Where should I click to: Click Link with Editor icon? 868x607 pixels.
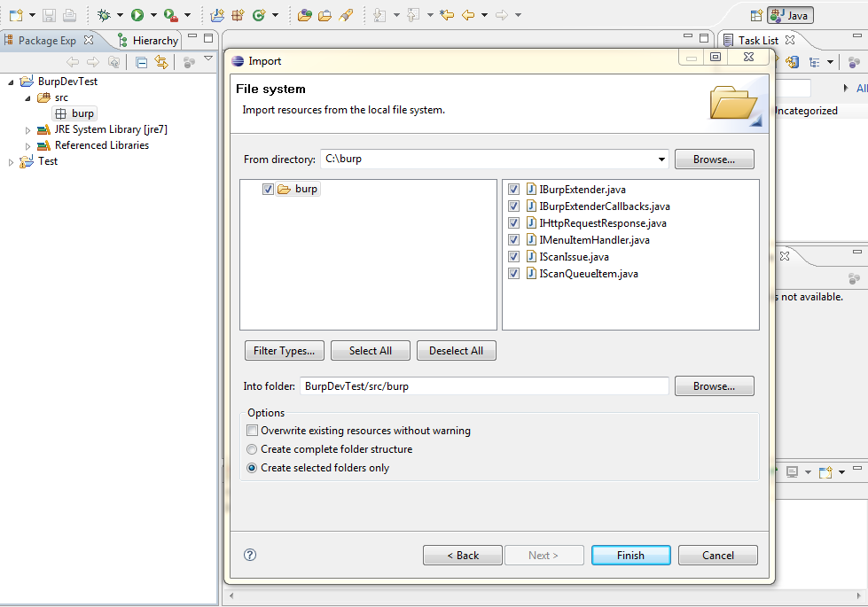click(161, 63)
